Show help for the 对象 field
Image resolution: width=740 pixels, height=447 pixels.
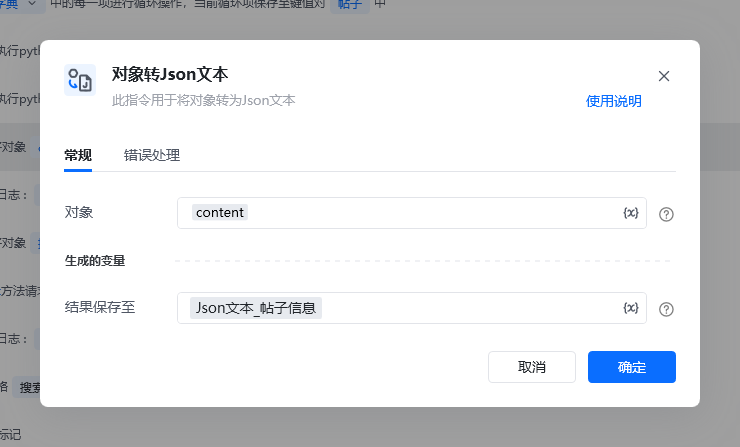click(666, 214)
